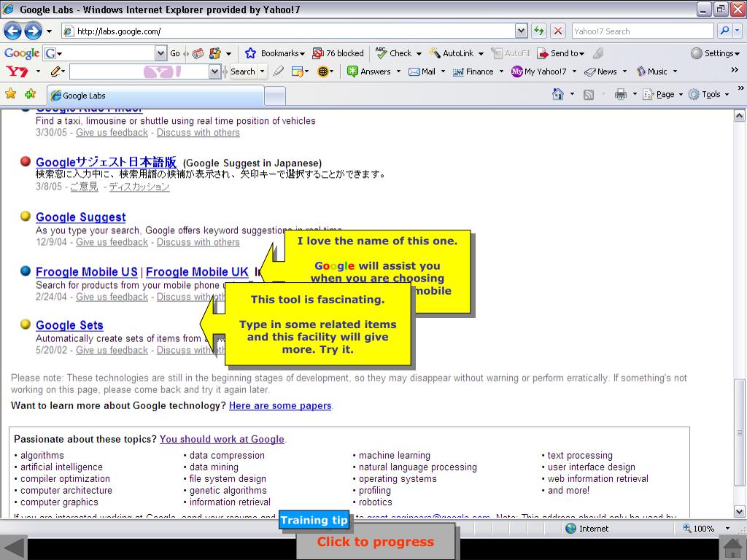The image size is (747, 560).
Task: Click the RSS feeds icon
Action: click(x=589, y=95)
